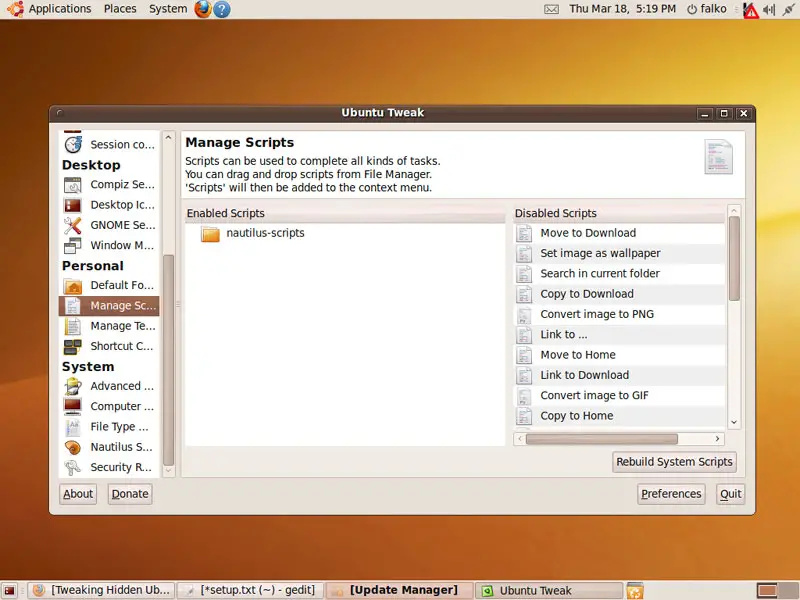Select Default Folders icon in sidebar
Image resolution: width=800 pixels, height=600 pixels.
coord(73,286)
